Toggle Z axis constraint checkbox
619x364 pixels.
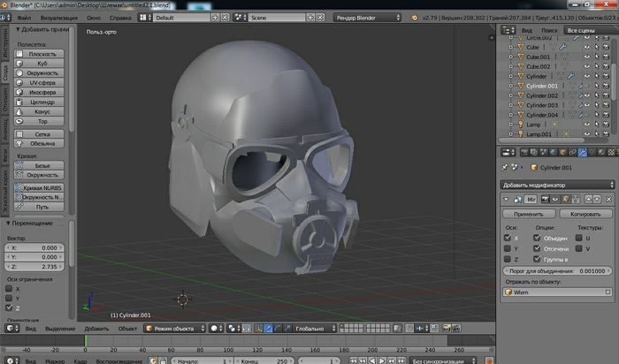10,308
